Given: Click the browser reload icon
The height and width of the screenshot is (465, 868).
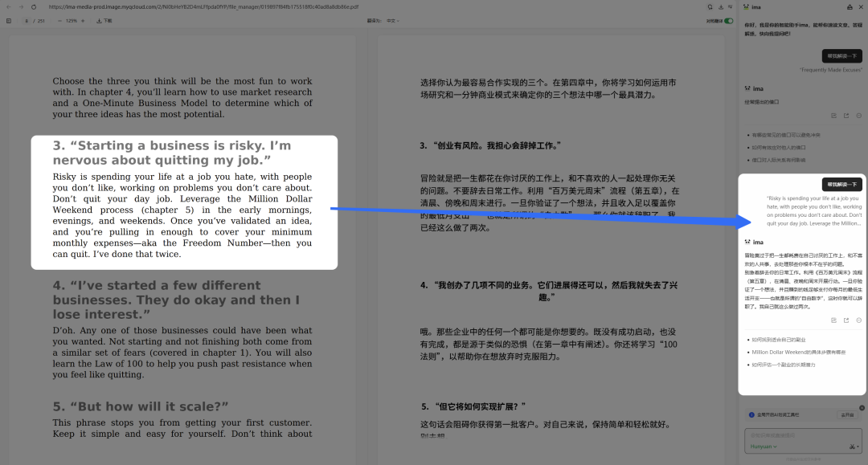Looking at the screenshot, I should coord(34,6).
